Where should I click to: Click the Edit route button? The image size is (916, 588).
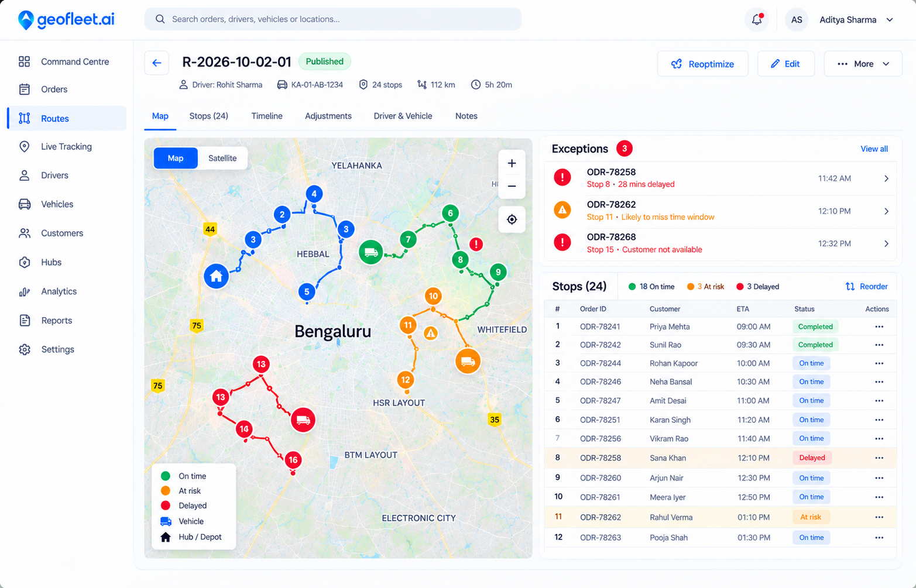click(785, 64)
